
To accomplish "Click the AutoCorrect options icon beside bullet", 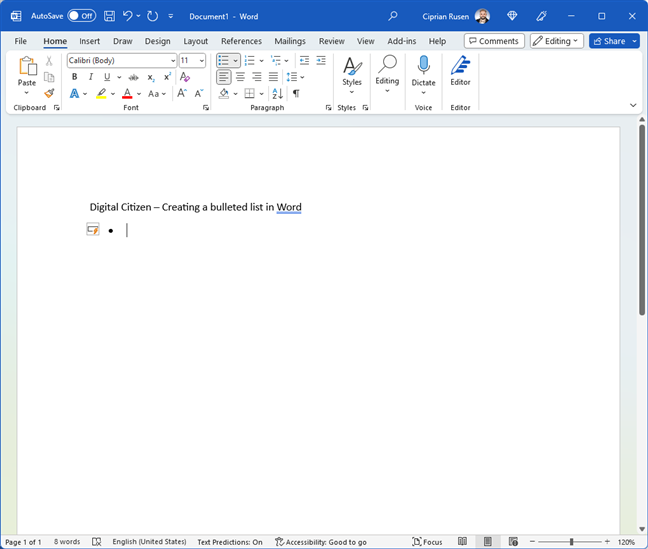I will (93, 229).
